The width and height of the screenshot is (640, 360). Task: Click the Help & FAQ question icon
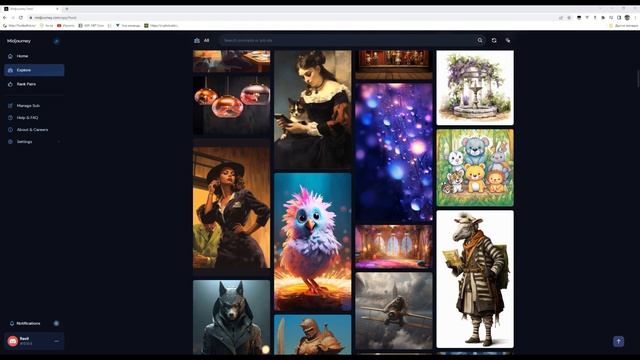pyautogui.click(x=10, y=118)
